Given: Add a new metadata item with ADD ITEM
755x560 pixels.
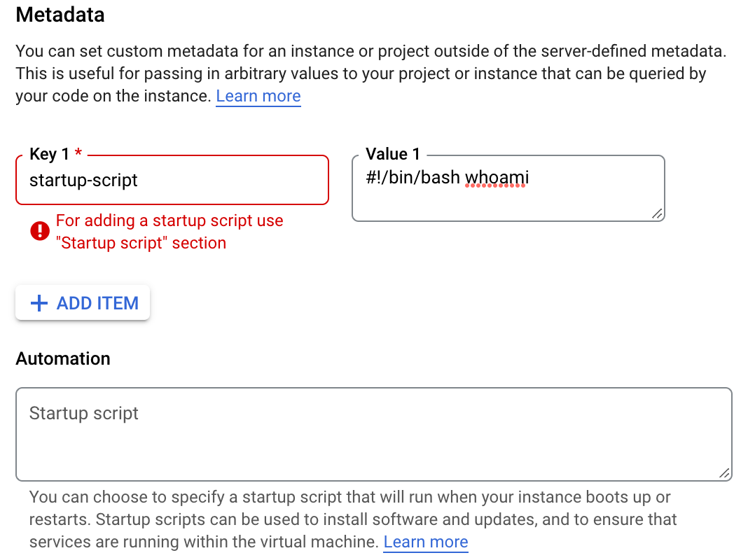Looking at the screenshot, I should (x=83, y=303).
